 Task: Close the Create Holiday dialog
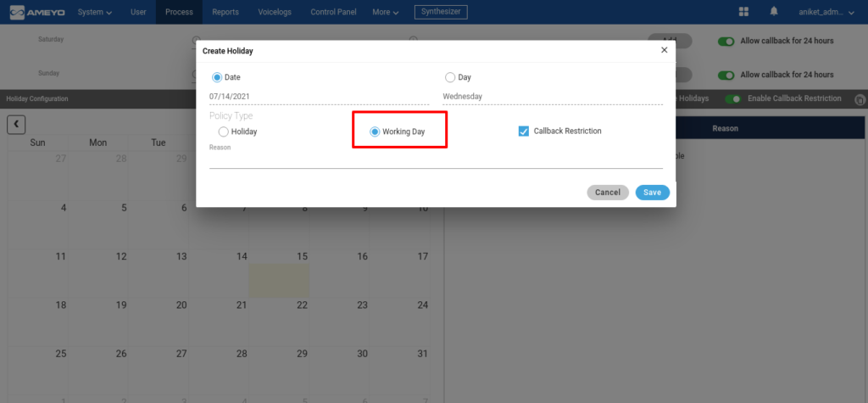click(665, 50)
